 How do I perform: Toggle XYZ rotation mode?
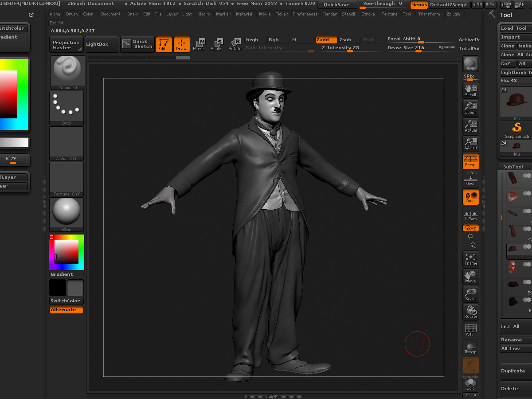(x=470, y=228)
